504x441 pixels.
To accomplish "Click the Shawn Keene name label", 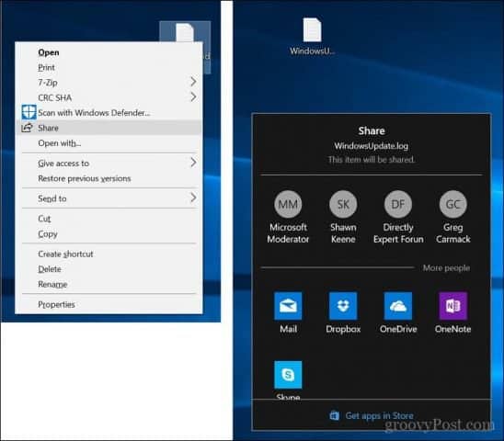I will click(343, 233).
